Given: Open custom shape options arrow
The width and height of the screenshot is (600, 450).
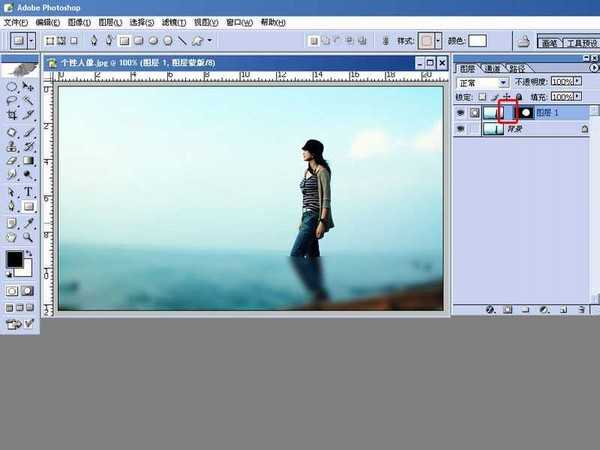Looking at the screenshot, I should pyautogui.click(x=210, y=40).
